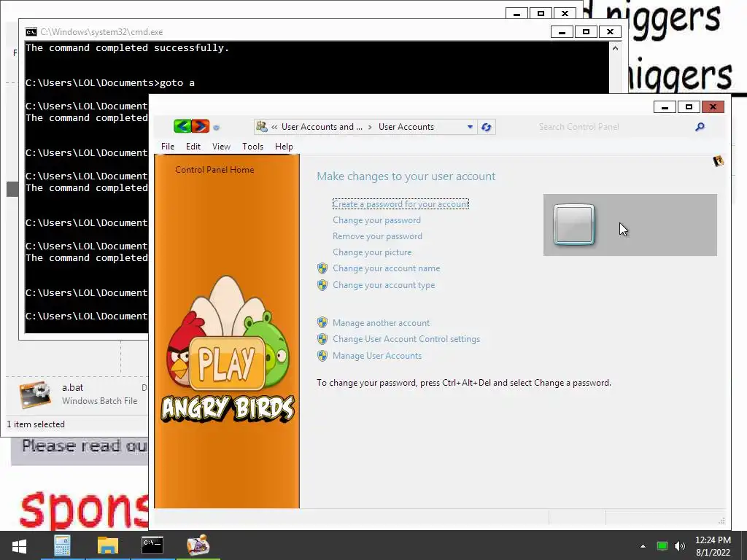The height and width of the screenshot is (560, 747).
Task: Switch to cmd window from taskbar
Action: tap(152, 545)
